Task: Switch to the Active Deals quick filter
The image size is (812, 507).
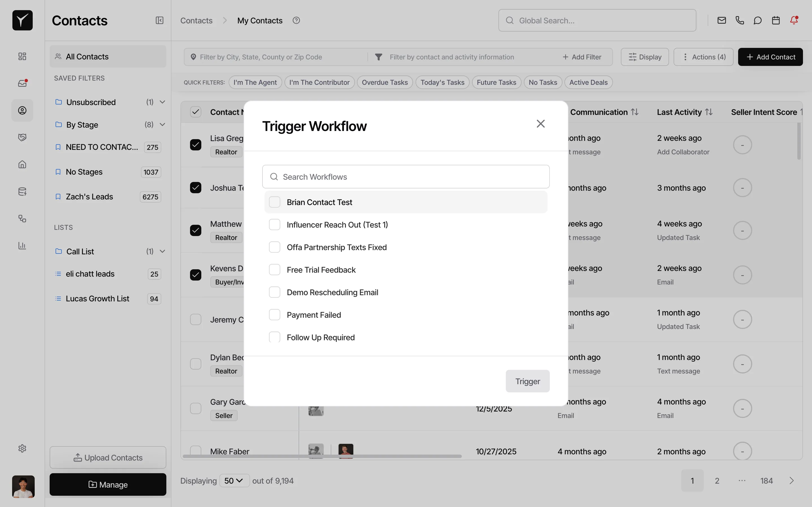Action: click(x=588, y=82)
